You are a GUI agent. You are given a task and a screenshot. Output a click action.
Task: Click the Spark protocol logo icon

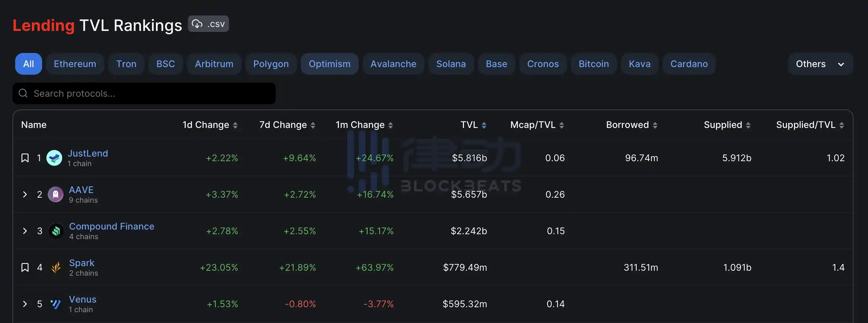point(56,267)
